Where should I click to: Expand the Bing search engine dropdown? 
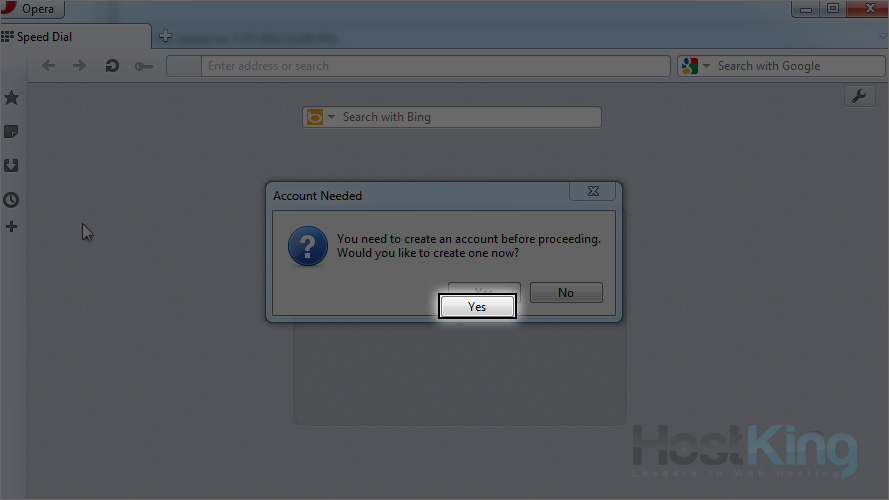pos(331,117)
